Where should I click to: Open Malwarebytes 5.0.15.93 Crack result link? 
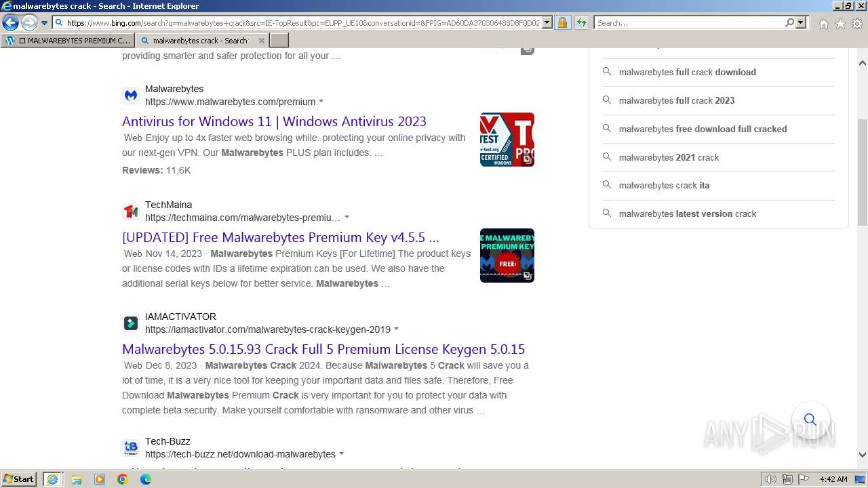pos(323,349)
